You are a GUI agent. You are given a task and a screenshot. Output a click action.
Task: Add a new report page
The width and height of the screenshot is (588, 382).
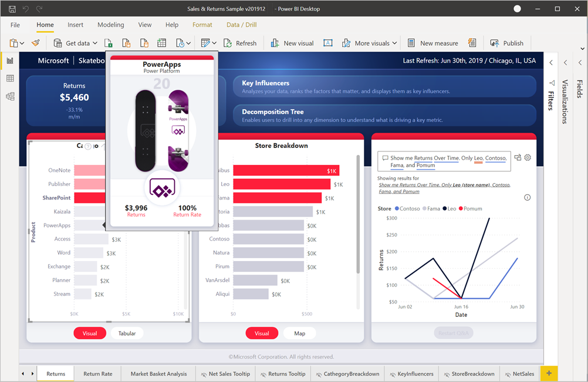tap(549, 373)
